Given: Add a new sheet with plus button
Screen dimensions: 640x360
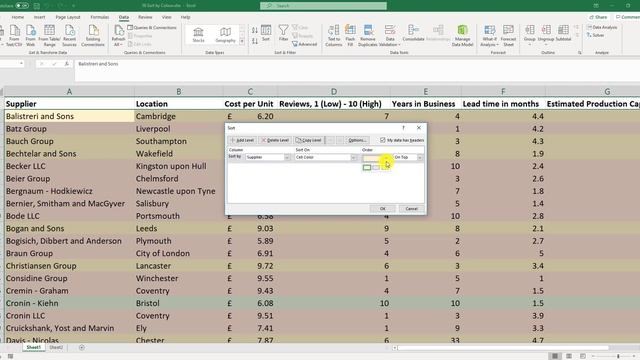Looking at the screenshot, I should tap(82, 347).
